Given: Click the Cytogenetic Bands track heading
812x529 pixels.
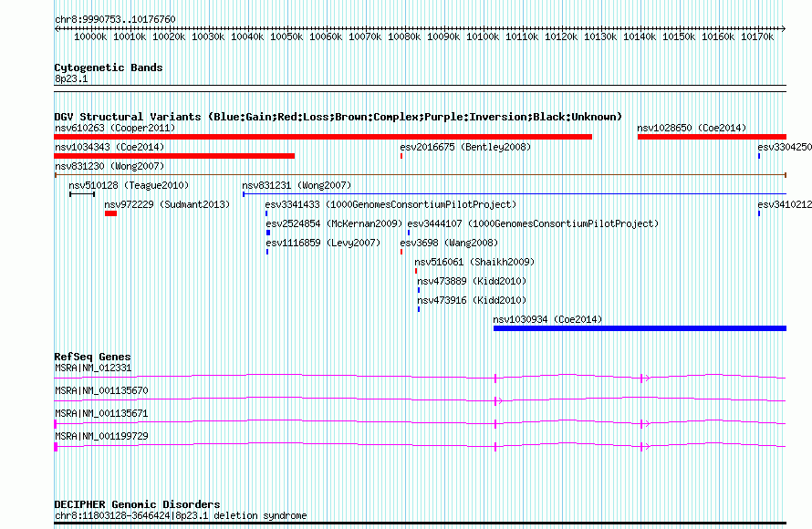Looking at the screenshot, I should 109,67.
